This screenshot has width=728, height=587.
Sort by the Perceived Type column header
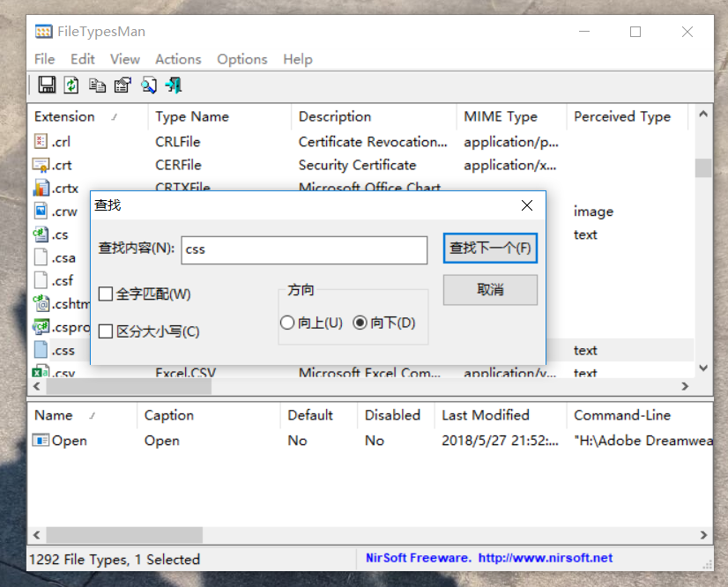click(627, 116)
